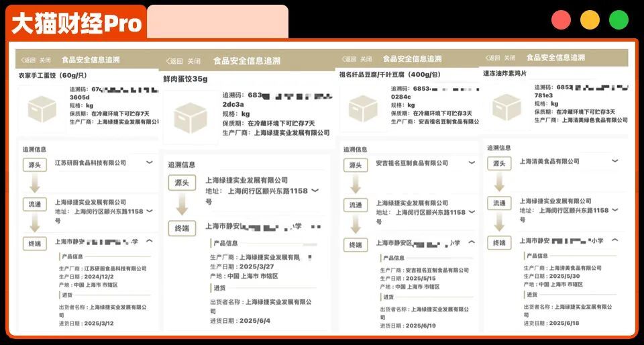The height and width of the screenshot is (345, 644).
Task: Select production date 2024/12/2
Action: (99, 277)
